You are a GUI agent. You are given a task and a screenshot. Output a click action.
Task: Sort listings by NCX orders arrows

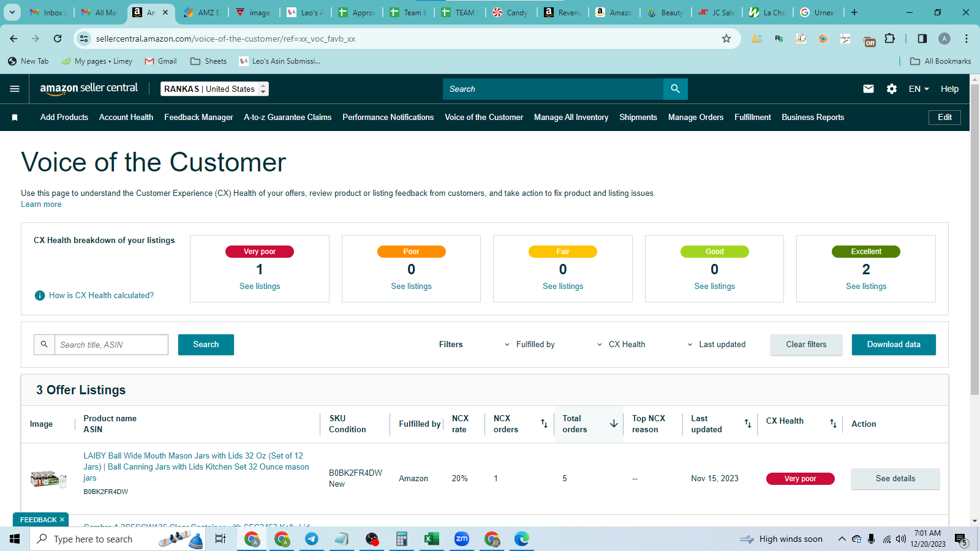click(544, 424)
